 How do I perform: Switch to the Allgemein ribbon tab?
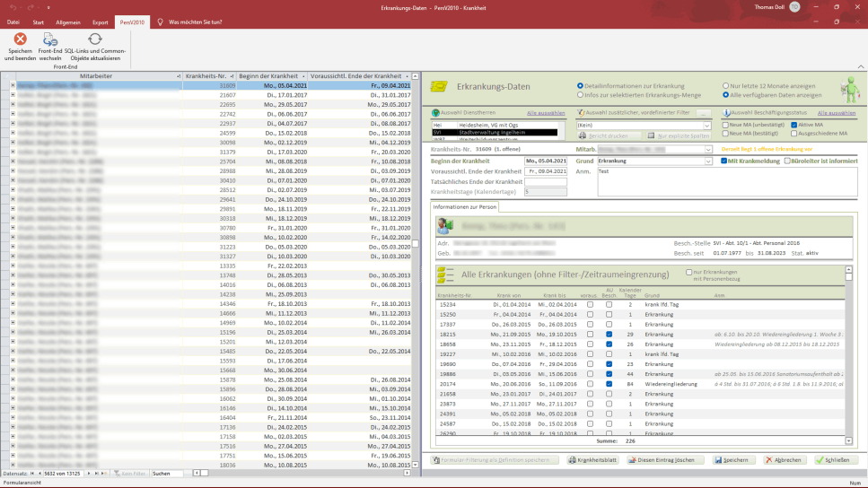pos(68,21)
